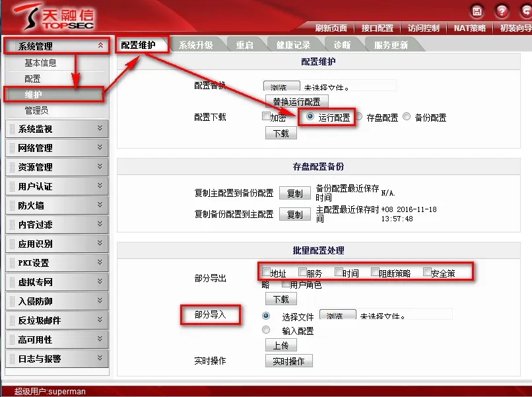Expand the PKI设置 menu chevron
This screenshot has width=532, height=397.
click(100, 262)
